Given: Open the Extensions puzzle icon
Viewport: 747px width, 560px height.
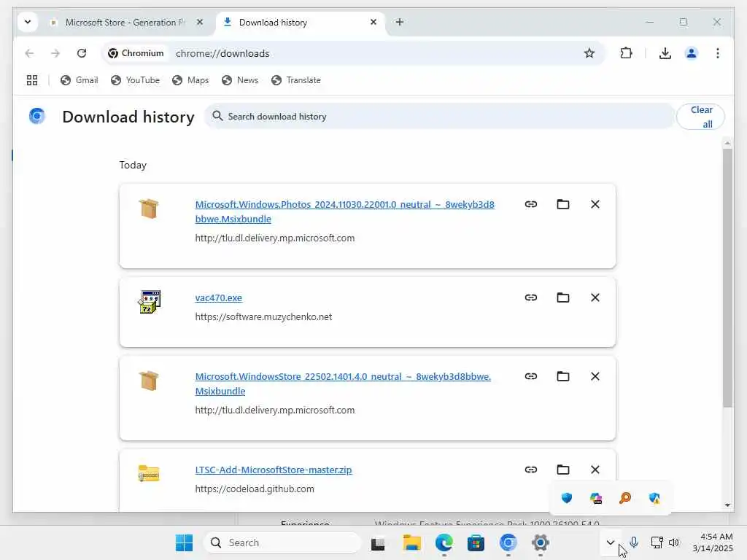Looking at the screenshot, I should (x=626, y=53).
